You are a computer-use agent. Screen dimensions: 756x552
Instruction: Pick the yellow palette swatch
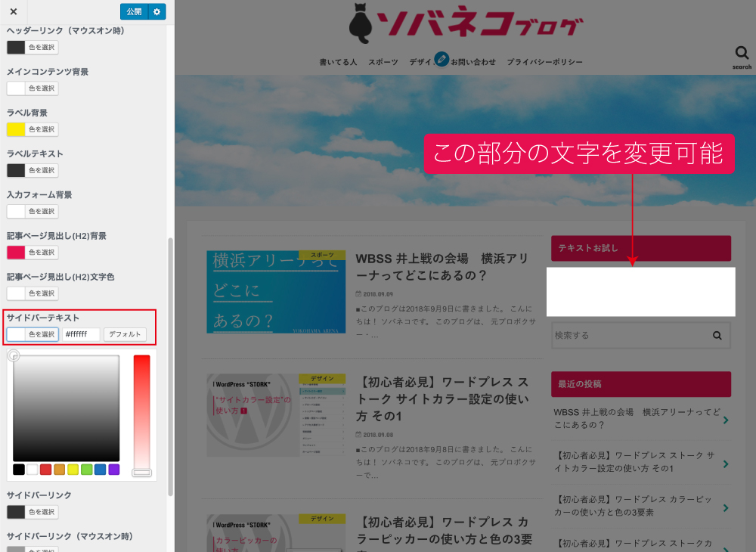pos(73,469)
